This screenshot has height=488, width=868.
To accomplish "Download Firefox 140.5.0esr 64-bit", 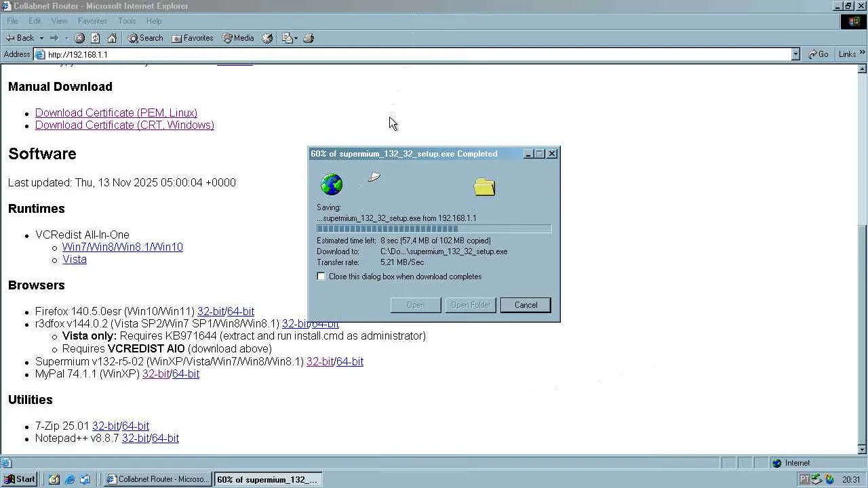I will click(241, 311).
